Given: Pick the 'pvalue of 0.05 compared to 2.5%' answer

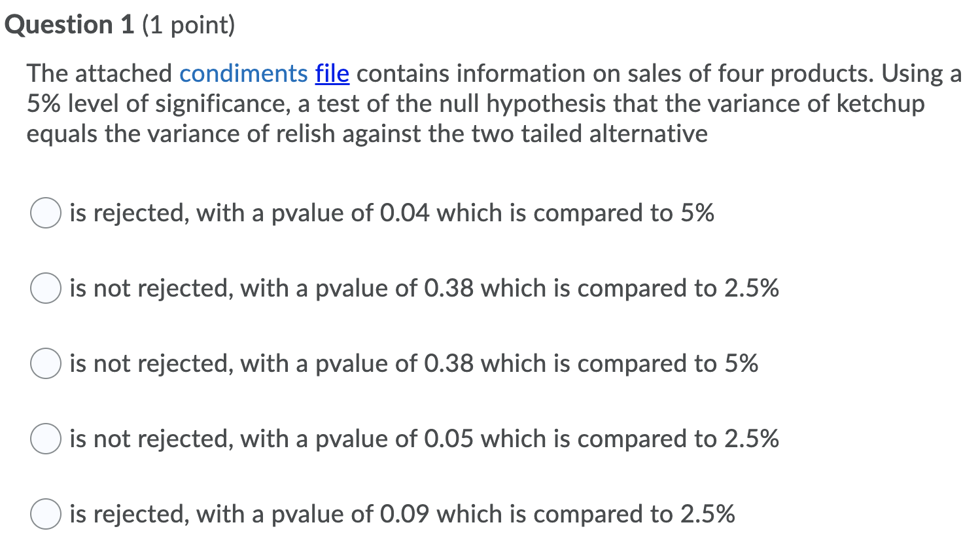Looking at the screenshot, I should 44,439.
